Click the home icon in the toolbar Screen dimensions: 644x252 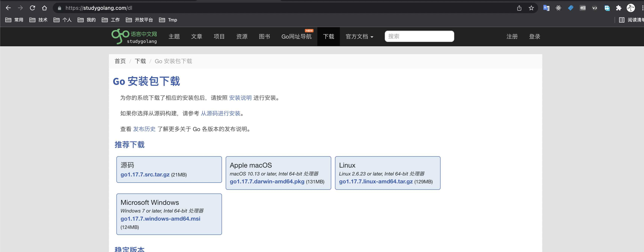[x=44, y=8]
